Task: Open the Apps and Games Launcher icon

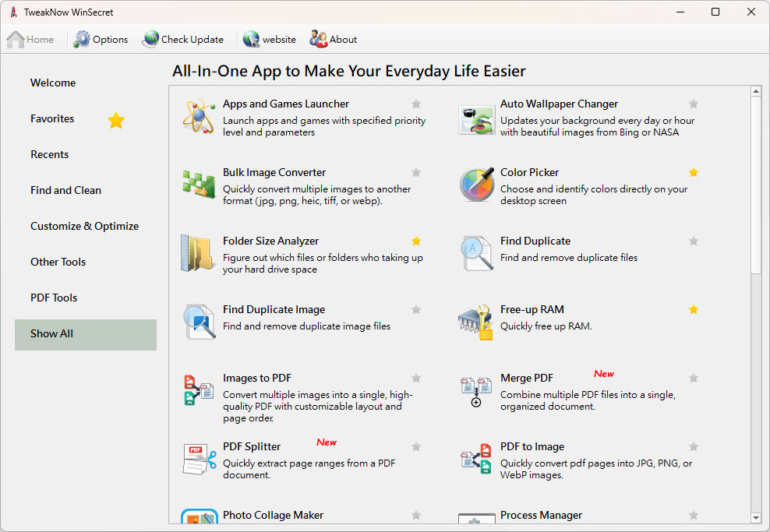Action: point(198,117)
